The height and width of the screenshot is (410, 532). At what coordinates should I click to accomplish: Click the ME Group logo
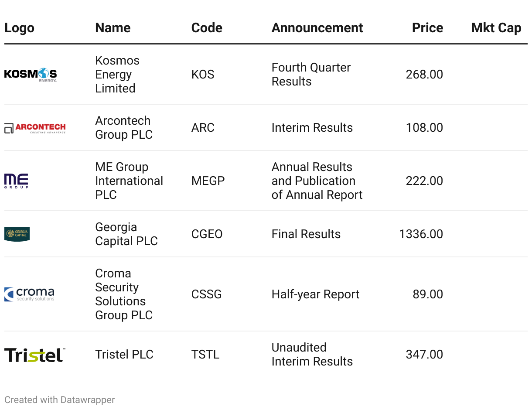point(16,181)
